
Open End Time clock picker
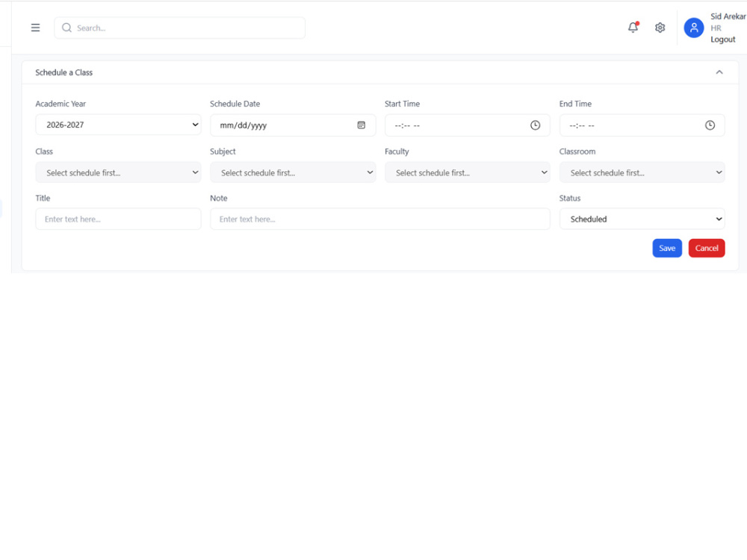(x=710, y=125)
